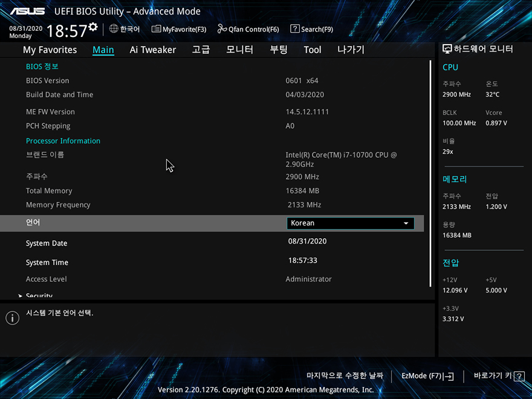Image resolution: width=532 pixels, height=399 pixels.
Task: Click the hardware monitor icon
Action: coord(447,49)
